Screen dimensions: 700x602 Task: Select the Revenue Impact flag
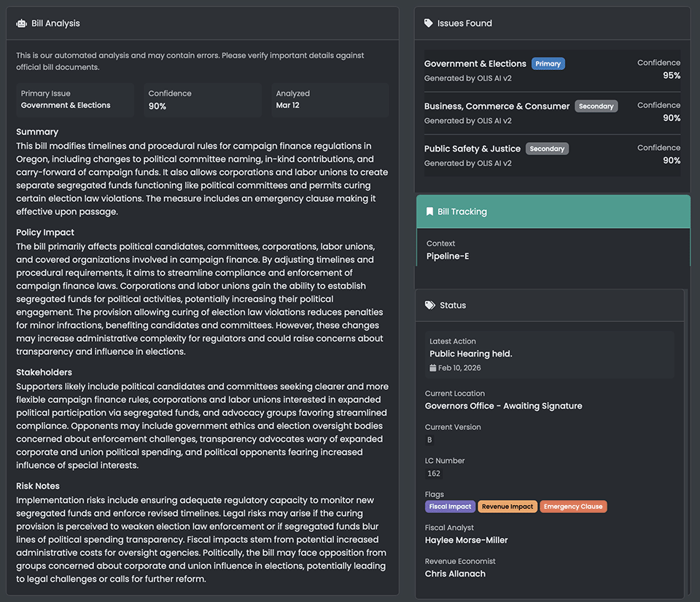click(507, 506)
